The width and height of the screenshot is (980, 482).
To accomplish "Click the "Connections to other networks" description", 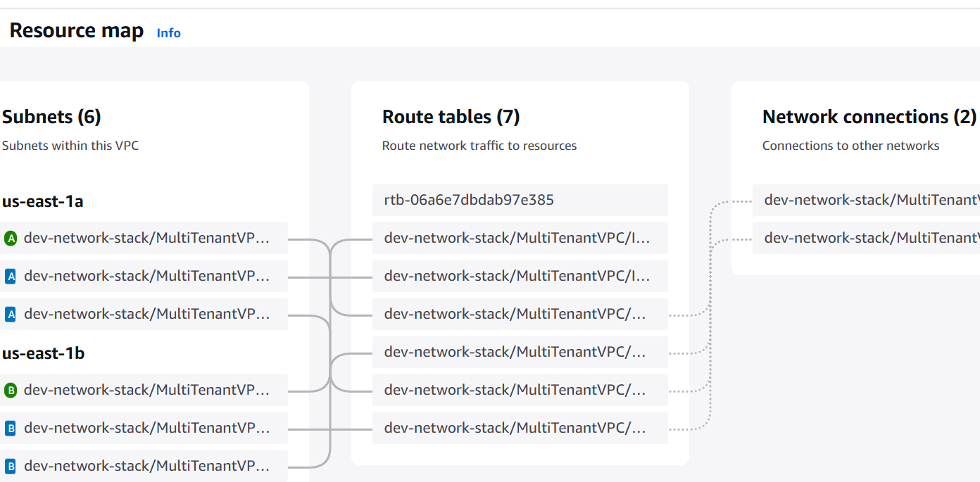I will point(851,146).
